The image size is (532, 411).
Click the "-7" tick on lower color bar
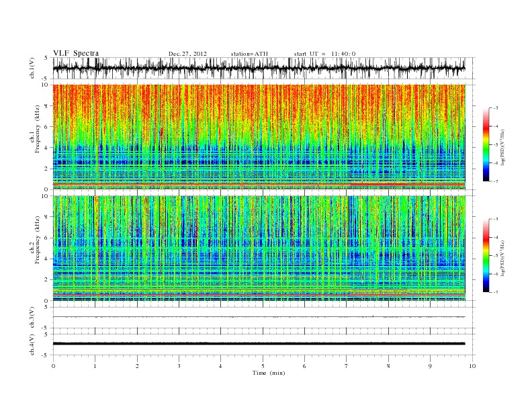495,292
